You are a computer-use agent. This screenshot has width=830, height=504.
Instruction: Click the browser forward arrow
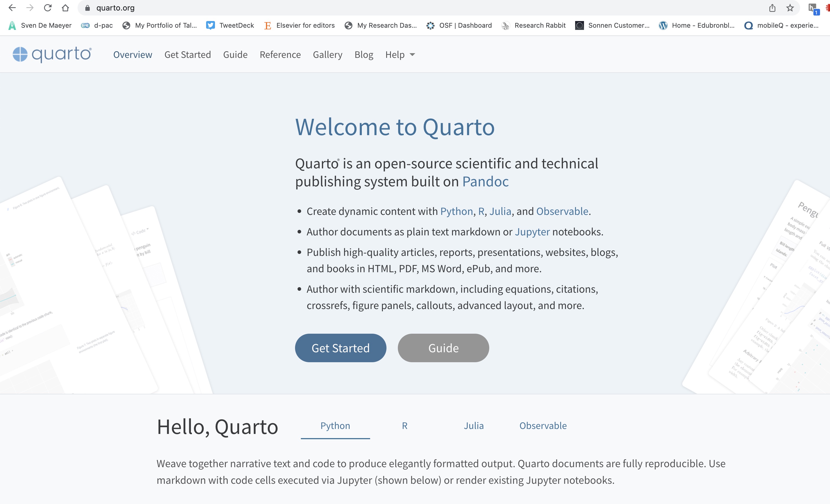30,8
